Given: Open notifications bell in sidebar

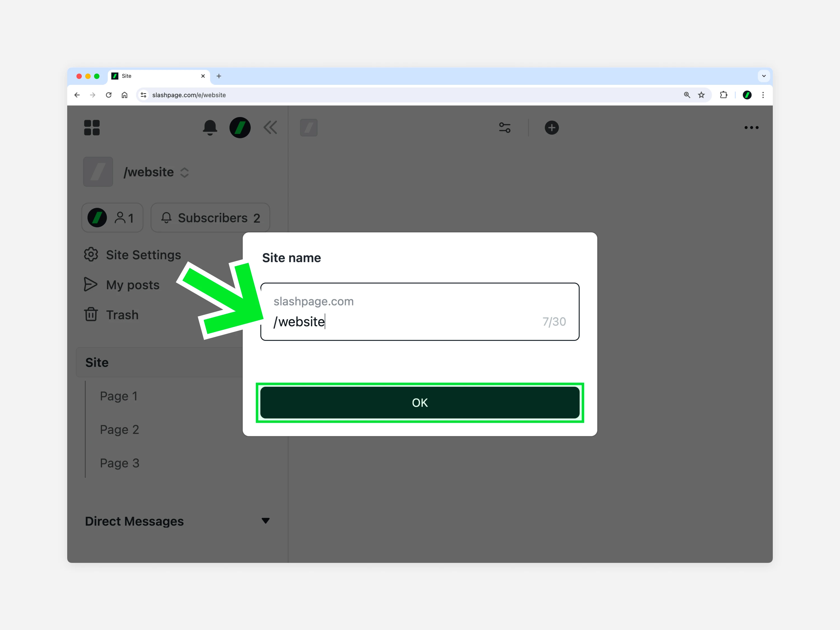Looking at the screenshot, I should pyautogui.click(x=210, y=128).
